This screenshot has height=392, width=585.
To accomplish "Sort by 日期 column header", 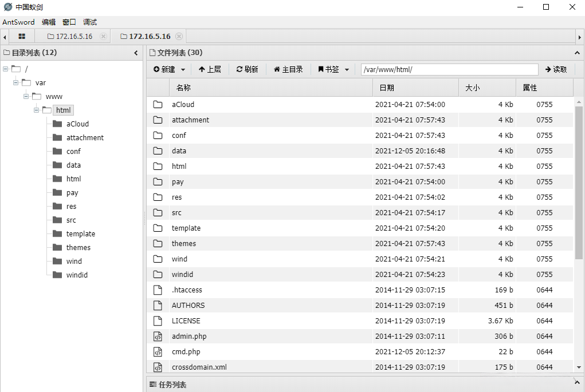I will click(415, 88).
